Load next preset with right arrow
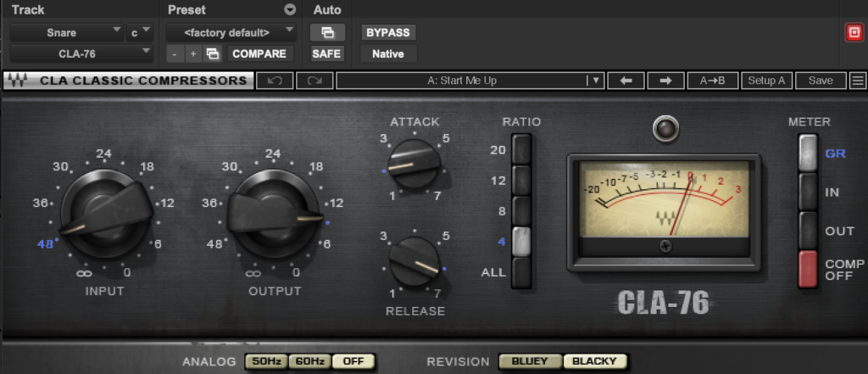This screenshot has height=374, width=868. 665,81
